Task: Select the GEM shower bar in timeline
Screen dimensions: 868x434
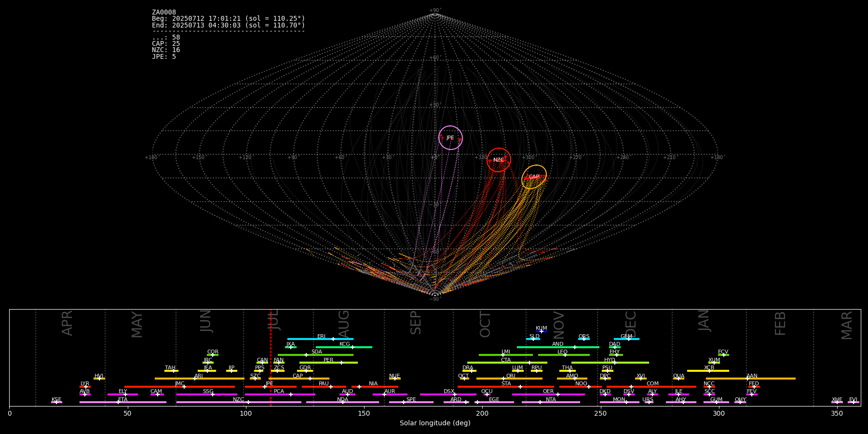Action: (626, 339)
